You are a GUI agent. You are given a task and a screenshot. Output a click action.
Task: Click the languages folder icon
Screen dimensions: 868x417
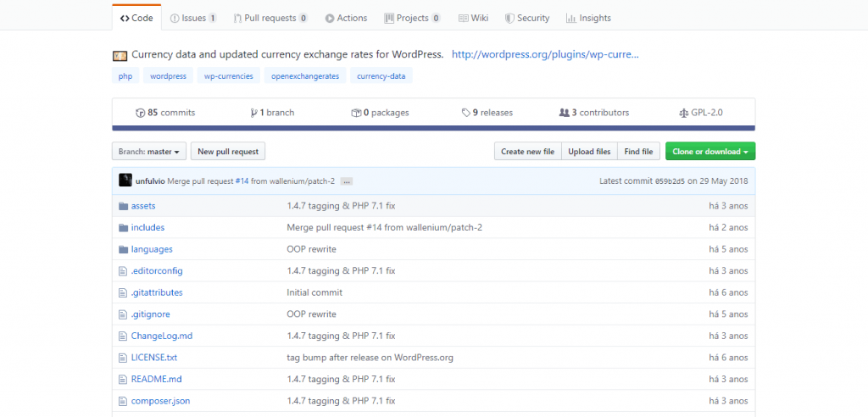click(123, 249)
